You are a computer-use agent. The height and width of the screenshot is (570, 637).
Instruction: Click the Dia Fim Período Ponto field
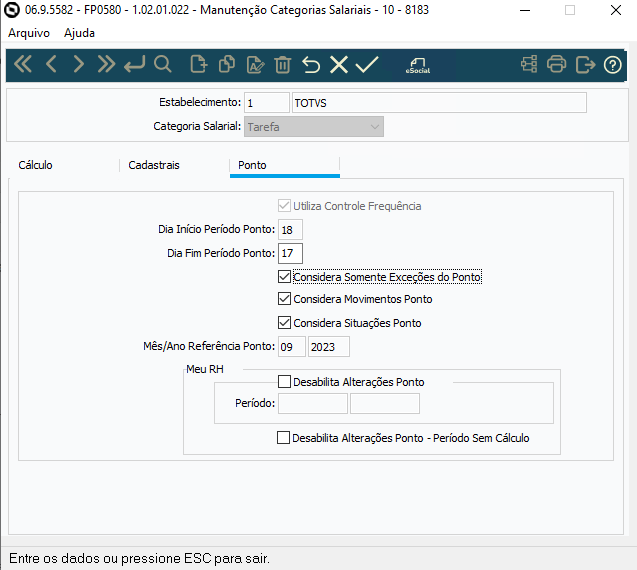click(290, 253)
